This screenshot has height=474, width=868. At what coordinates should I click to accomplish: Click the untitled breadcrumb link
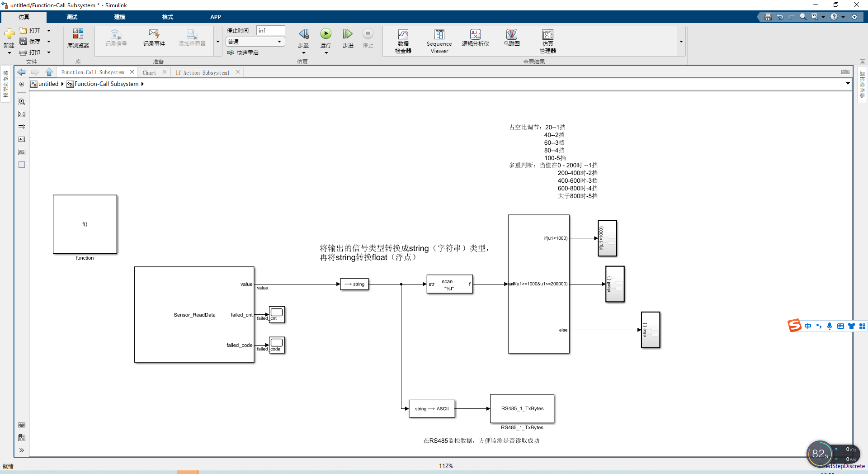click(48, 84)
